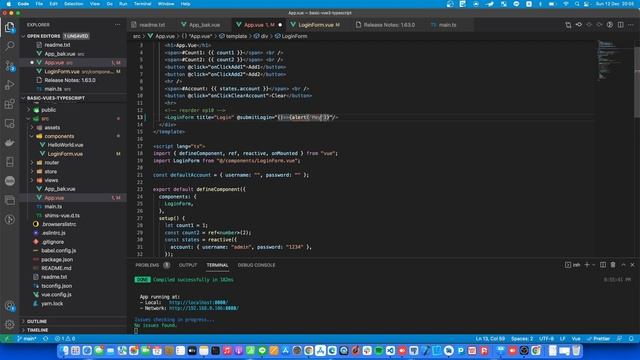Open the Selection menu in menu bar
This screenshot has height=360, width=640.
pos(73,4)
